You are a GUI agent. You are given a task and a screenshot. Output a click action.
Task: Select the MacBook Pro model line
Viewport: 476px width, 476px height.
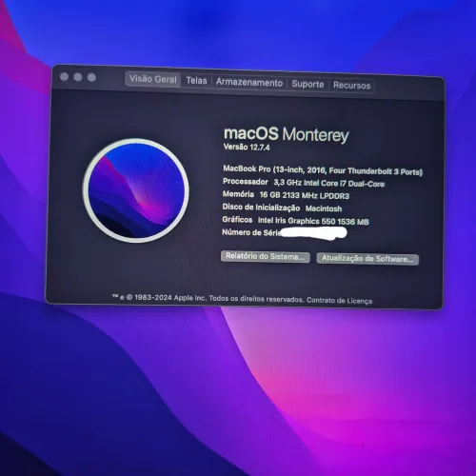click(x=323, y=170)
